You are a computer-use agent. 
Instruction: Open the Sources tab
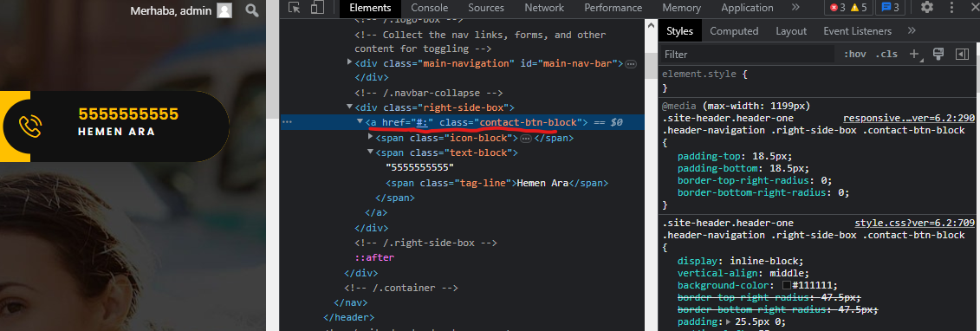(486, 8)
